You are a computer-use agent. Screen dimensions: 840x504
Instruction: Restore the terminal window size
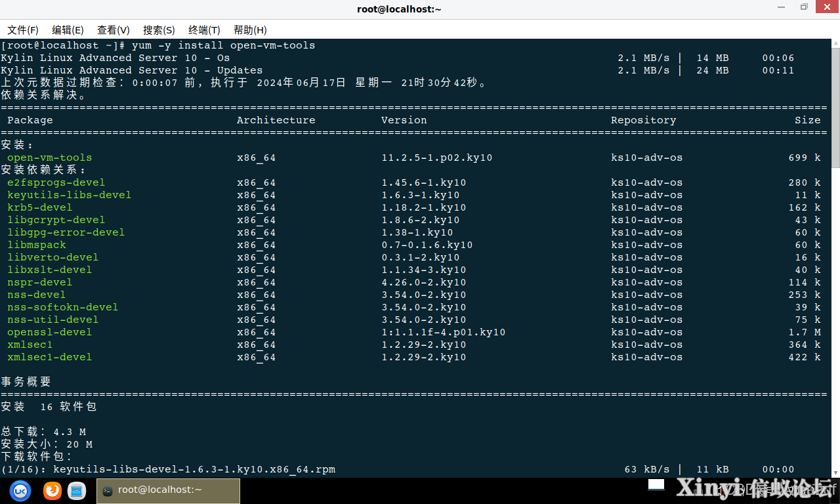click(x=804, y=7)
